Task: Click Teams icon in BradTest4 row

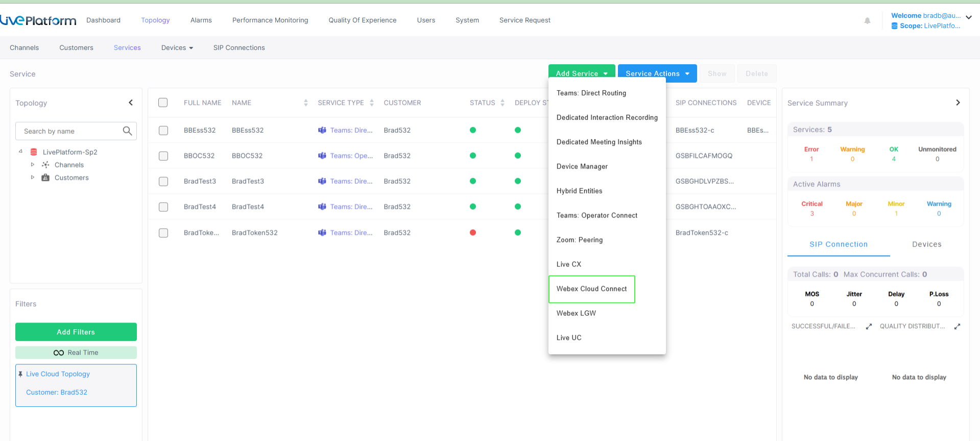Action: coord(322,207)
